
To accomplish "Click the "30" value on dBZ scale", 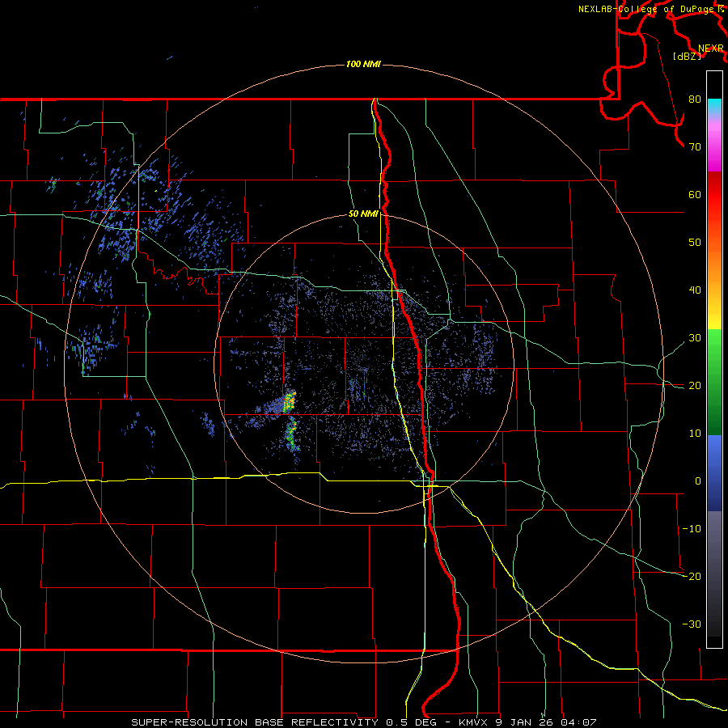I will (x=695, y=338).
